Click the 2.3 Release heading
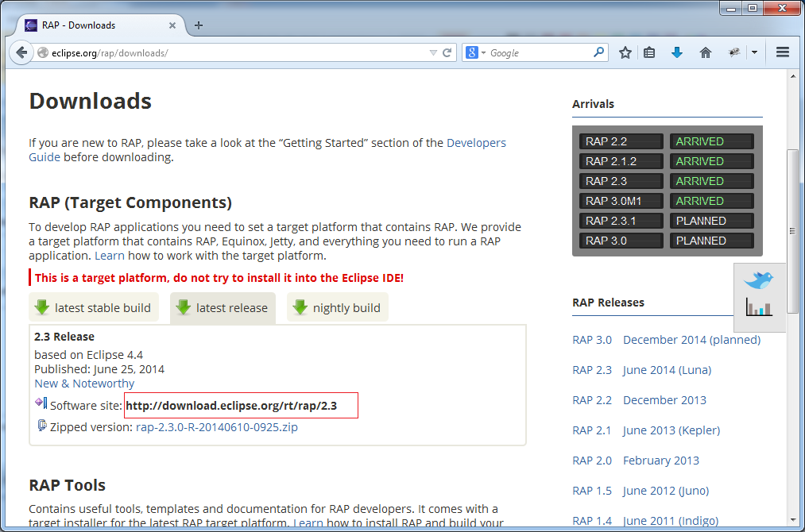Viewport: 805px width, 532px height. point(64,337)
